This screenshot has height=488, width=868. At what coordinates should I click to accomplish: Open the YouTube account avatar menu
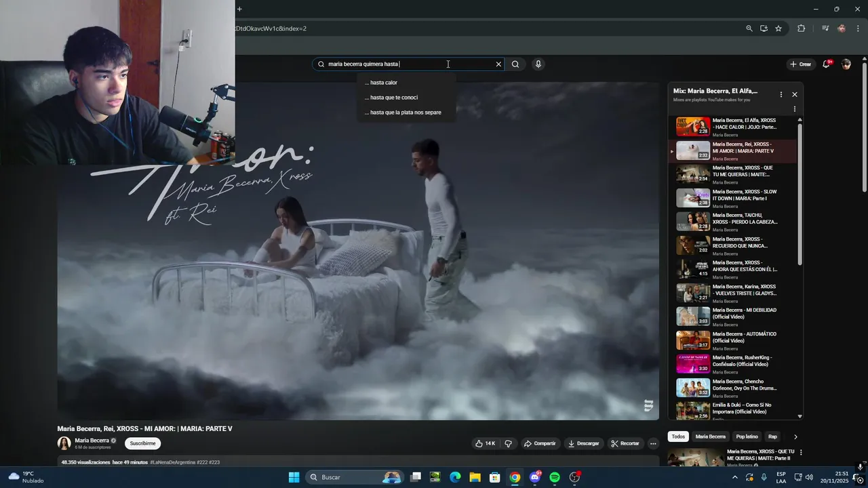point(846,64)
